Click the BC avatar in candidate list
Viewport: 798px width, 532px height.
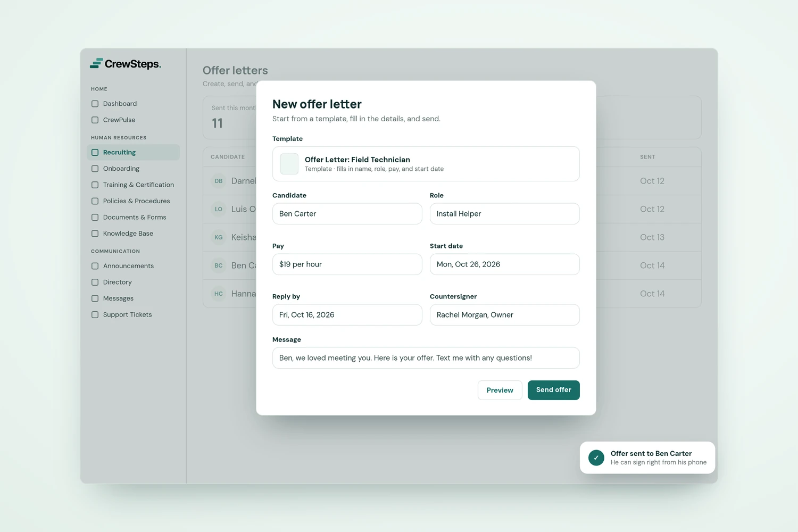(219, 265)
